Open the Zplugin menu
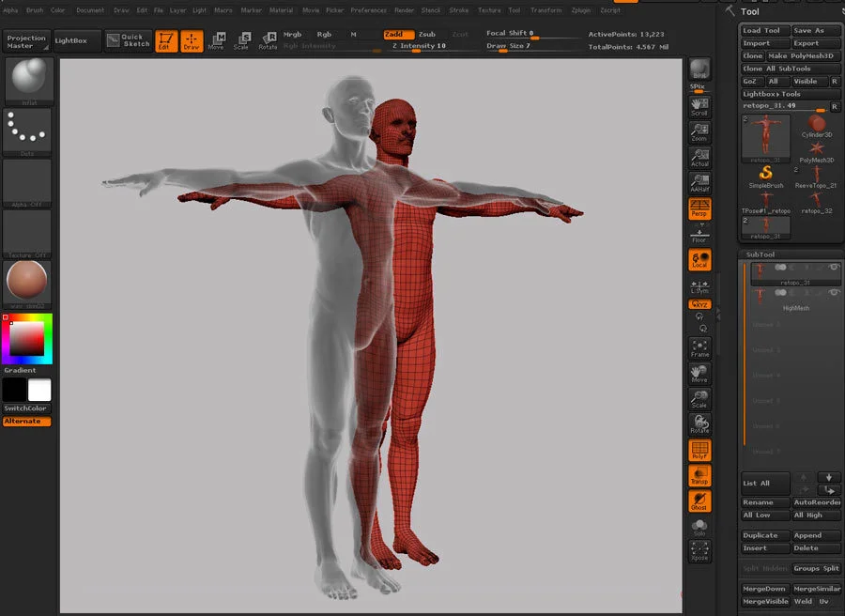This screenshot has height=616, width=845. pos(581,10)
